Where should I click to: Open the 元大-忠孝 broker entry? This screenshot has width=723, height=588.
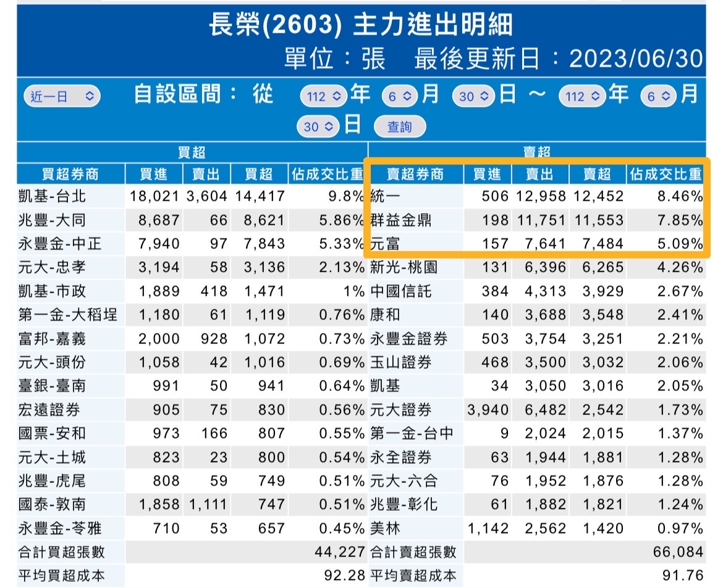pos(52,267)
